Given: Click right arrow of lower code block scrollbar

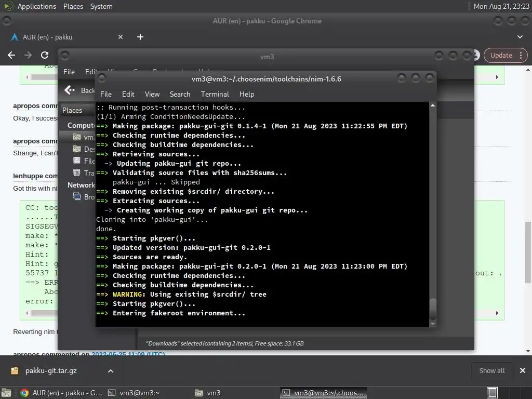Looking at the screenshot, I should coord(497,313).
